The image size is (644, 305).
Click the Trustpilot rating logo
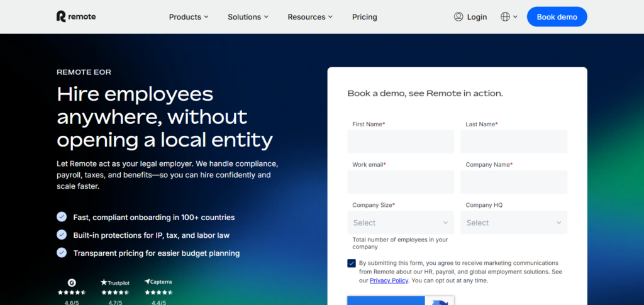click(x=115, y=282)
